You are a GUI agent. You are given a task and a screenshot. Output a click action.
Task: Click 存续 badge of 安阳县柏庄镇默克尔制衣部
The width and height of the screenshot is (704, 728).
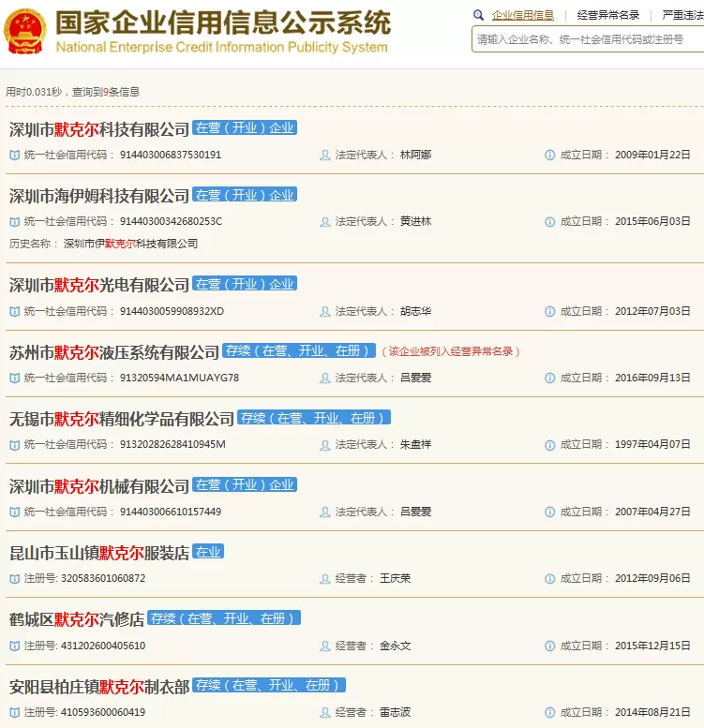coord(269,685)
